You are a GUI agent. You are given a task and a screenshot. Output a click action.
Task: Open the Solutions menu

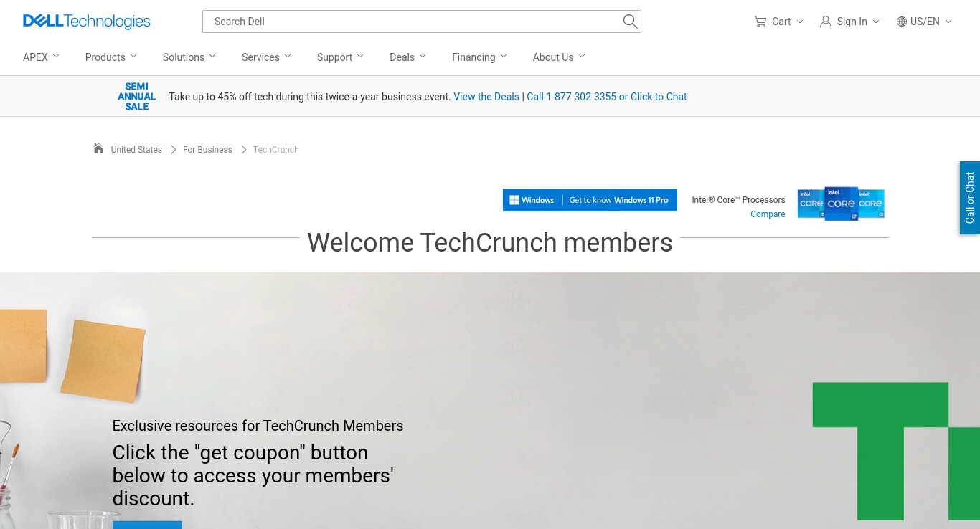pyautogui.click(x=189, y=57)
